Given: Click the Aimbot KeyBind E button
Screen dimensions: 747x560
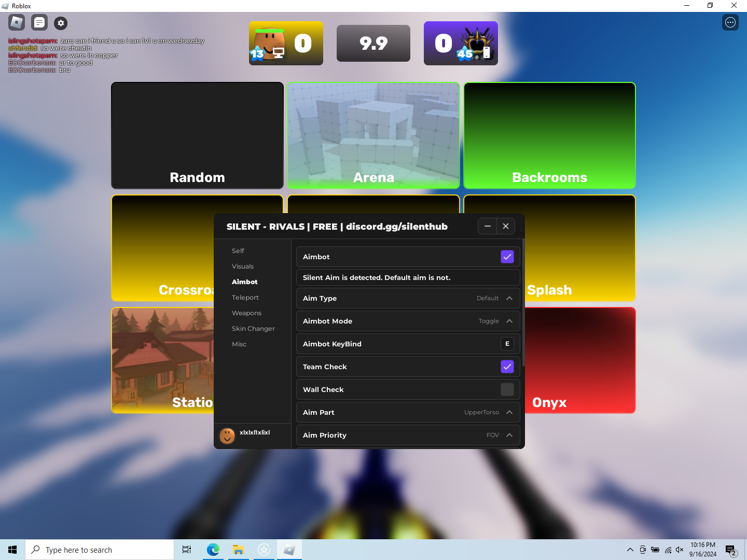Looking at the screenshot, I should coord(507,344).
